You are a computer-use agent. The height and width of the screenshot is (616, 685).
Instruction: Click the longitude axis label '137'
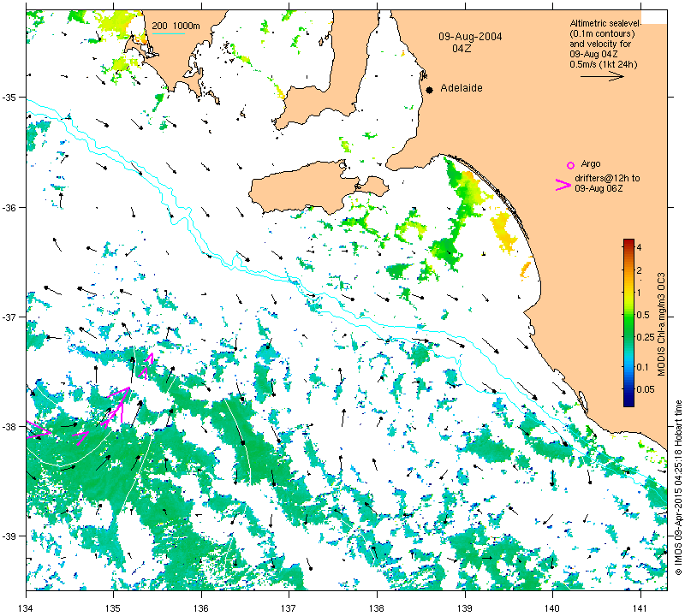coord(289,607)
